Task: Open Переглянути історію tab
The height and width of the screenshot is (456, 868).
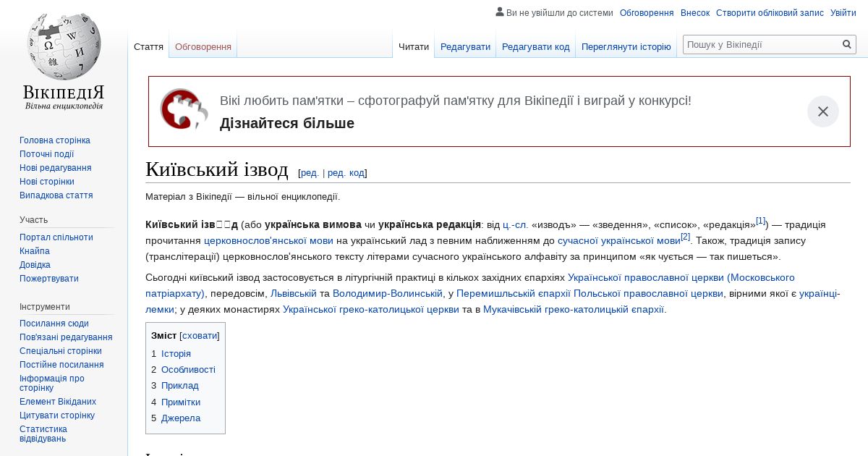Action: tap(626, 46)
